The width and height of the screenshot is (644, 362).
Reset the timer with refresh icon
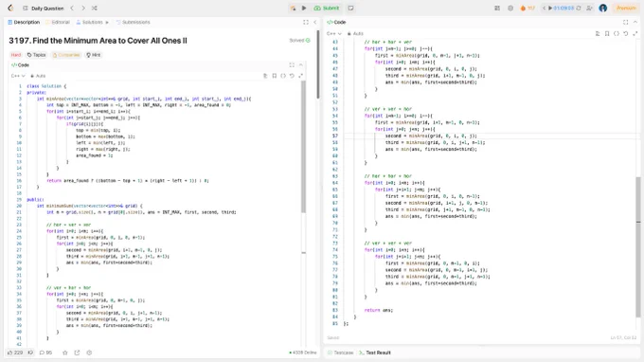pyautogui.click(x=579, y=9)
